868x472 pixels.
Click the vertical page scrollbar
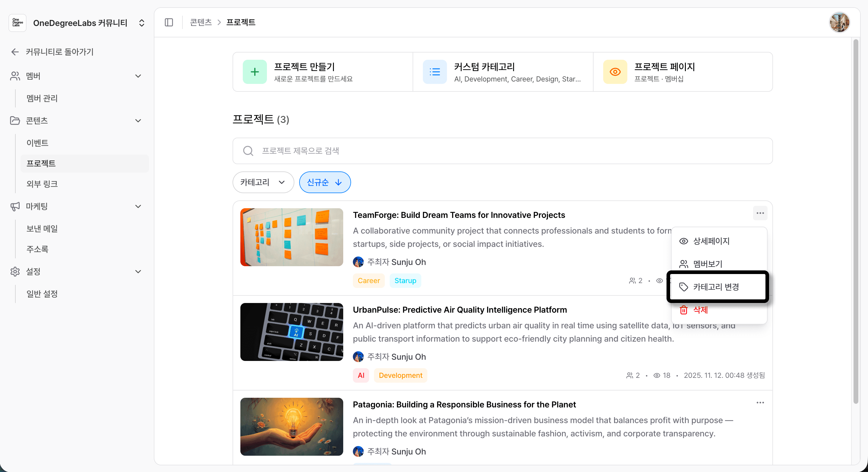click(856, 222)
